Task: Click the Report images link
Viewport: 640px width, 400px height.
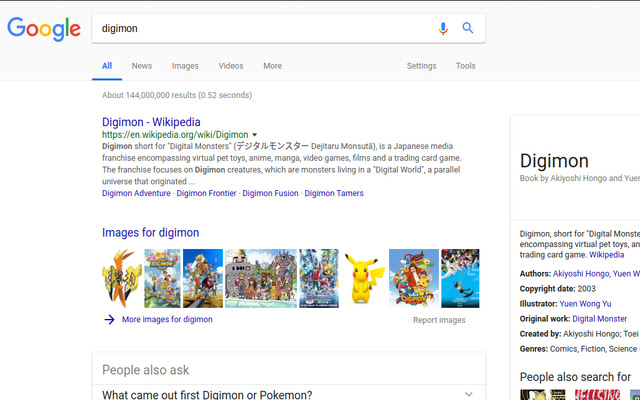Action: pyautogui.click(x=439, y=320)
